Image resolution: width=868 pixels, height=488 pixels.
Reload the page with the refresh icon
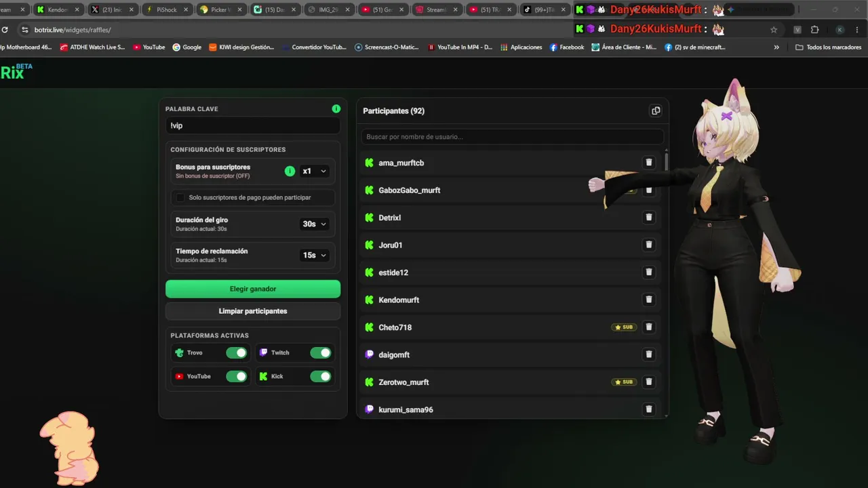pos(5,30)
